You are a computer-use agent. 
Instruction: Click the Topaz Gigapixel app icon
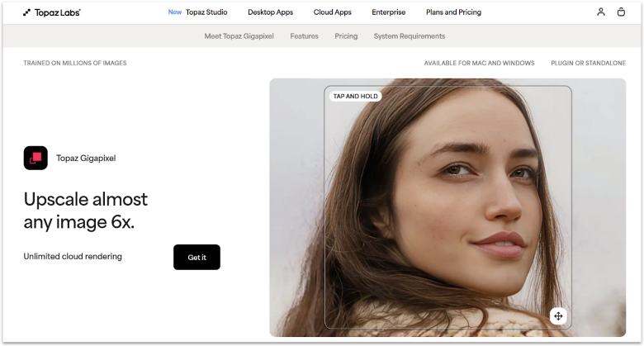pyautogui.click(x=36, y=158)
